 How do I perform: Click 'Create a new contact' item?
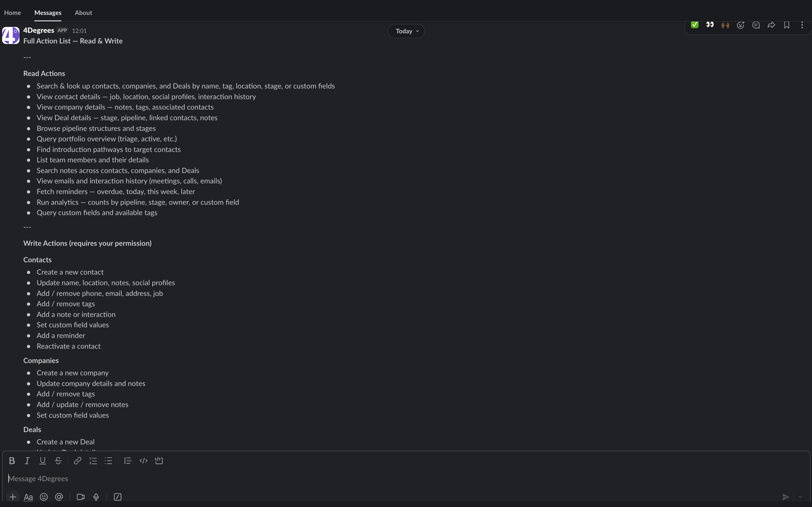(70, 272)
